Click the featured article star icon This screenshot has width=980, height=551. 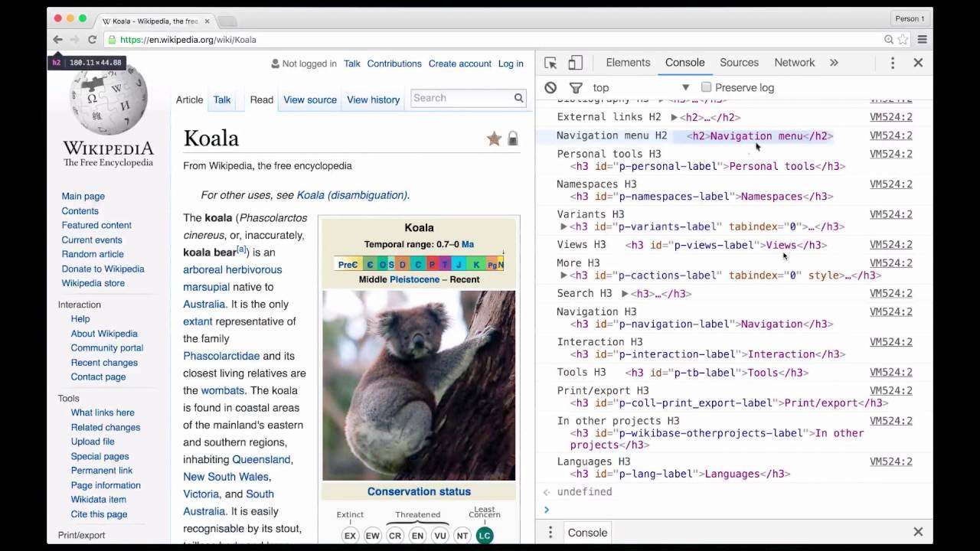494,139
